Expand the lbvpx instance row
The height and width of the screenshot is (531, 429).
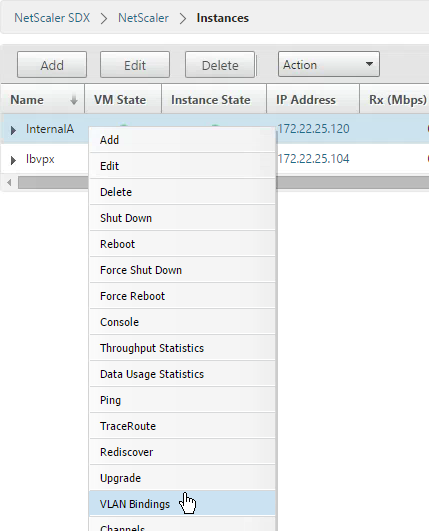13,160
